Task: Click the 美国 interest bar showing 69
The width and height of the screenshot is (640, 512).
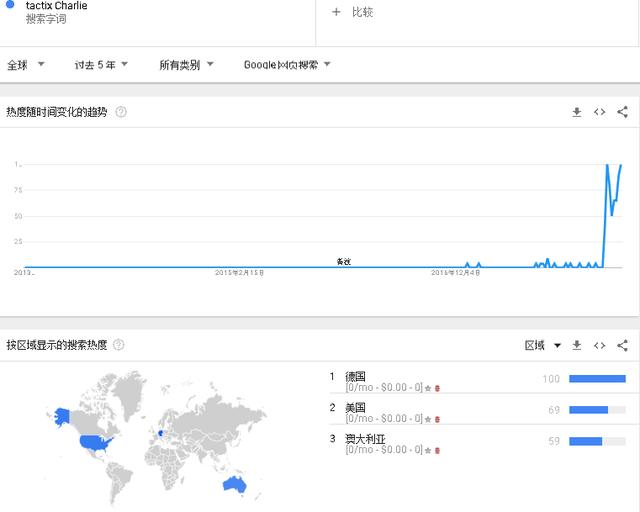Action: tap(597, 410)
